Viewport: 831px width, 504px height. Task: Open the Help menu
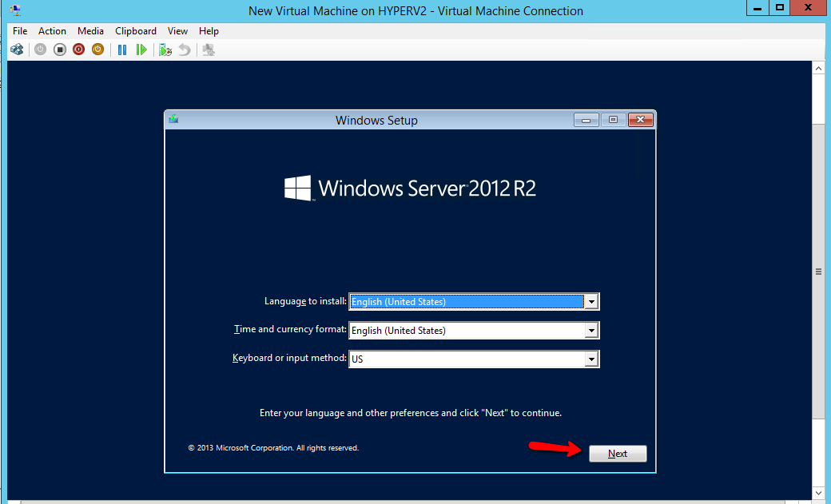pyautogui.click(x=209, y=31)
